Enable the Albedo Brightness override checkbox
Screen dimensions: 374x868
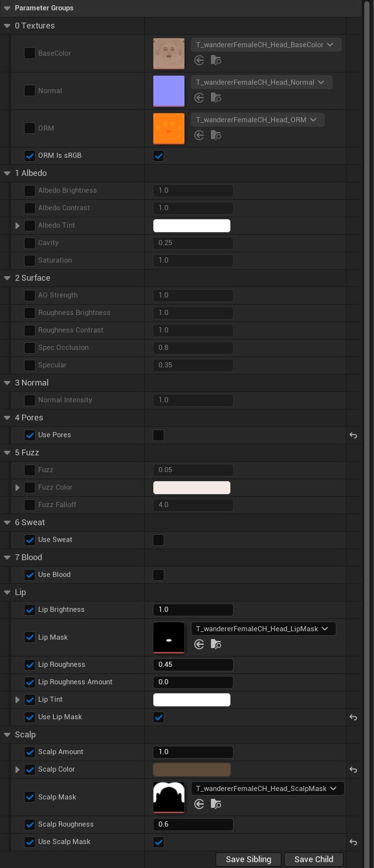click(x=30, y=191)
